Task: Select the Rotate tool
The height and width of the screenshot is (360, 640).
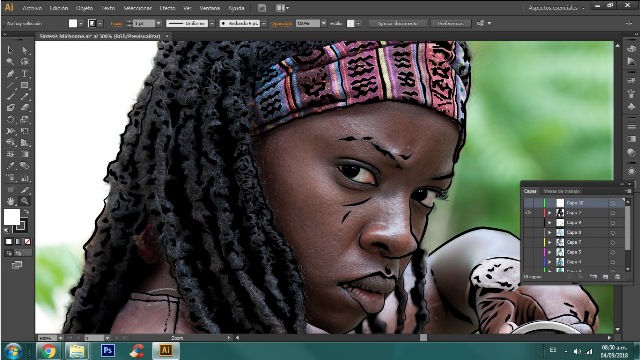Action: pos(10,120)
